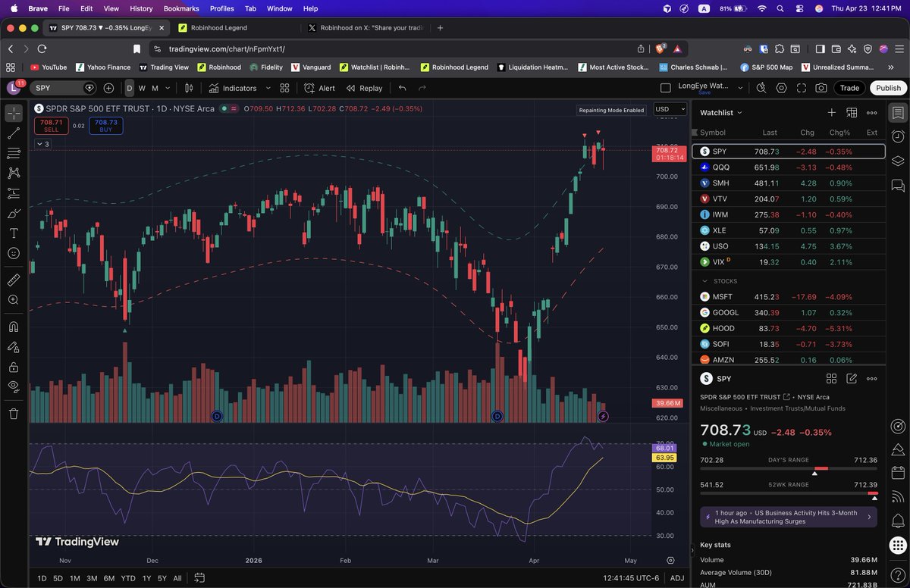The image size is (910, 588).
Task: Click the red 708.71 SELL button
Action: (52, 126)
